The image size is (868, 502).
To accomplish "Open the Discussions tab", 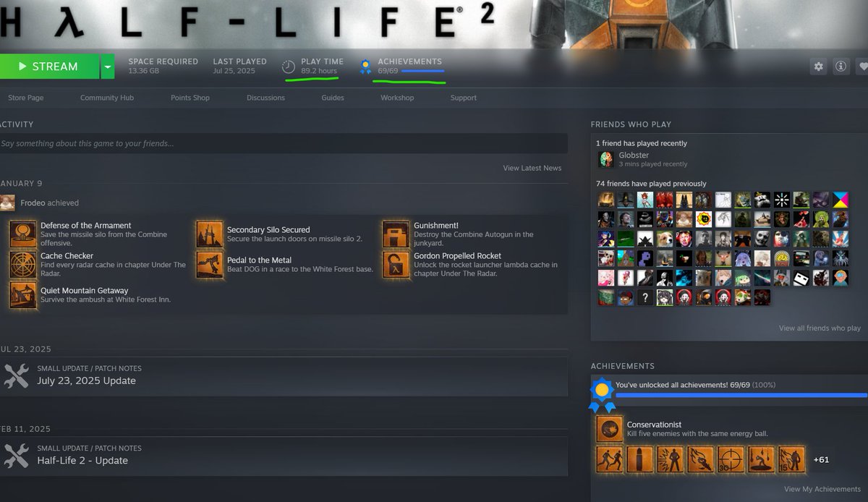I will (x=265, y=98).
